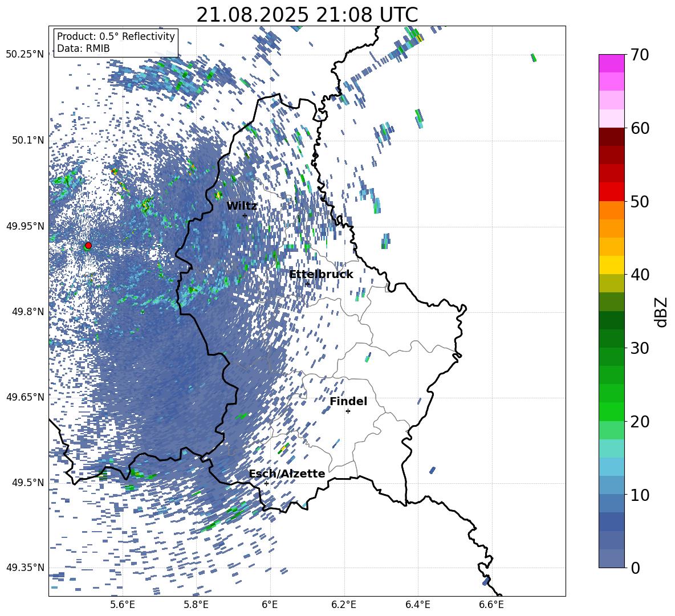Click the 49.95°N latitude label
675x616 pixels.
(25, 226)
